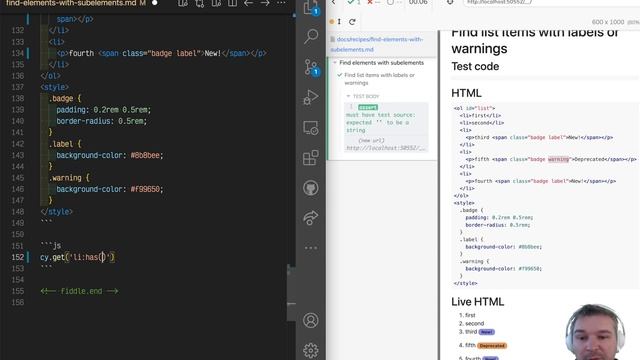The image size is (640, 360).
Task: Click 'fiddle.end' comment on line 155
Action: pos(81,291)
